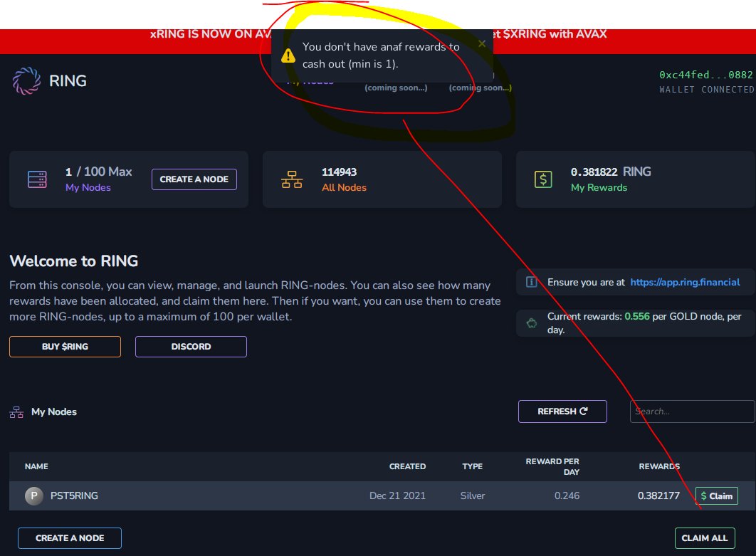Click the connected wallet address 0xc44fed...0882

[x=706, y=75]
